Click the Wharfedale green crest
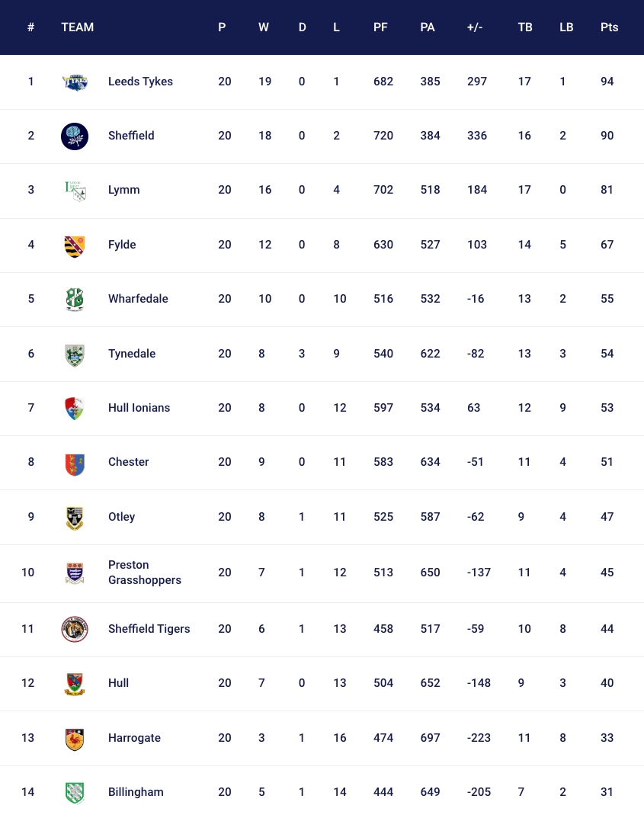Image resolution: width=644 pixels, height=818 pixels. click(x=75, y=300)
